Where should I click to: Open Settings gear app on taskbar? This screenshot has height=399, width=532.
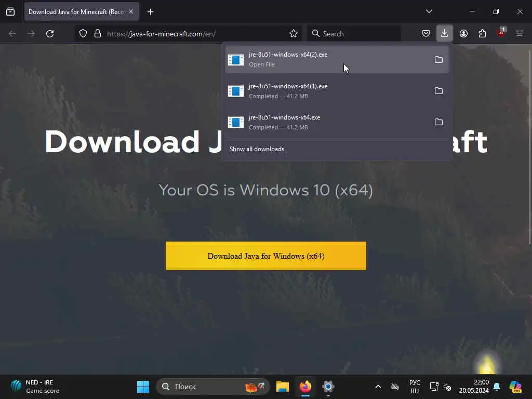(x=328, y=387)
